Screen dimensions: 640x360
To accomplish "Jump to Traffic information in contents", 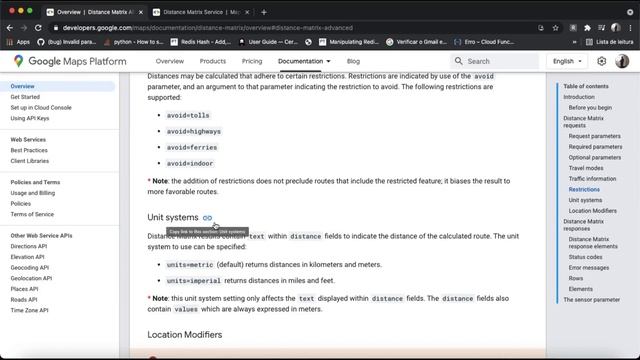I will tap(592, 179).
